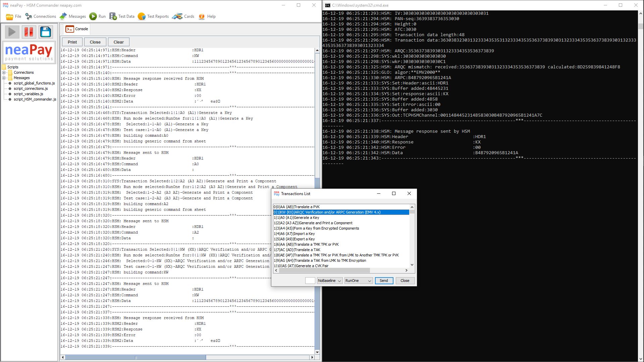644x362 pixels.
Task: Click the Close button in Transactions List dialog
Action: [405, 281]
